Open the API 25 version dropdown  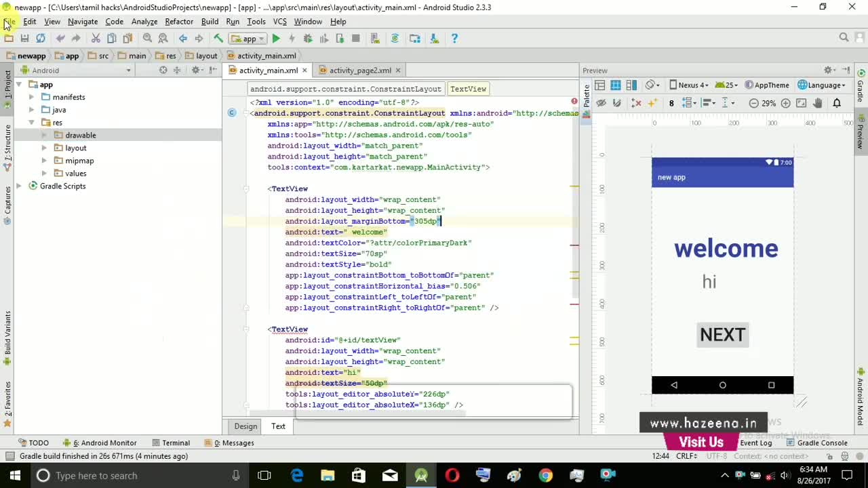point(727,85)
